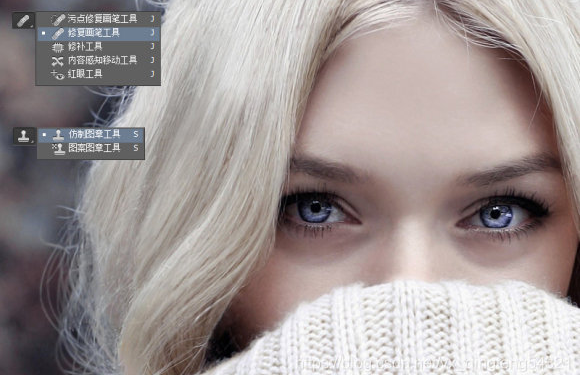Click the red eye tool icon
The height and width of the screenshot is (375, 584).
click(58, 74)
